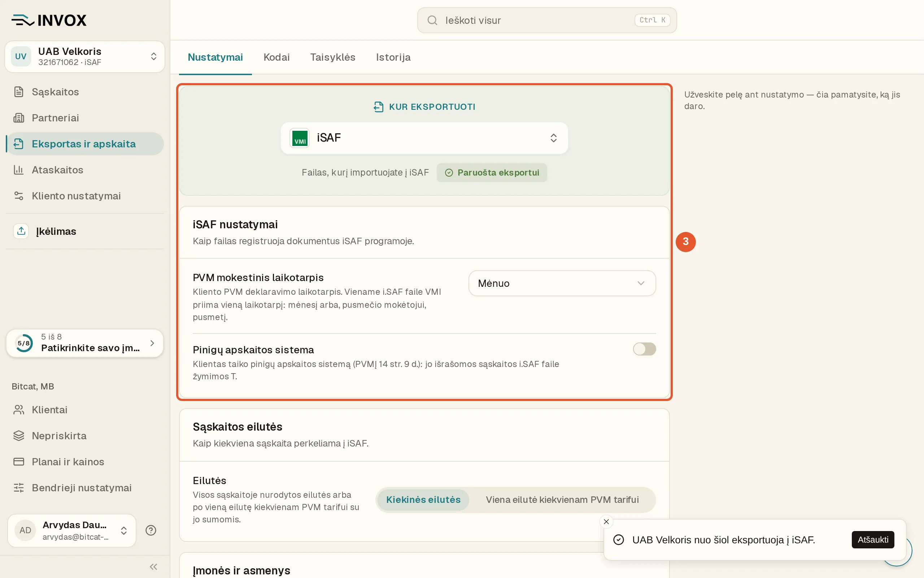
Task: Click the search magnifier icon
Action: pos(432,20)
